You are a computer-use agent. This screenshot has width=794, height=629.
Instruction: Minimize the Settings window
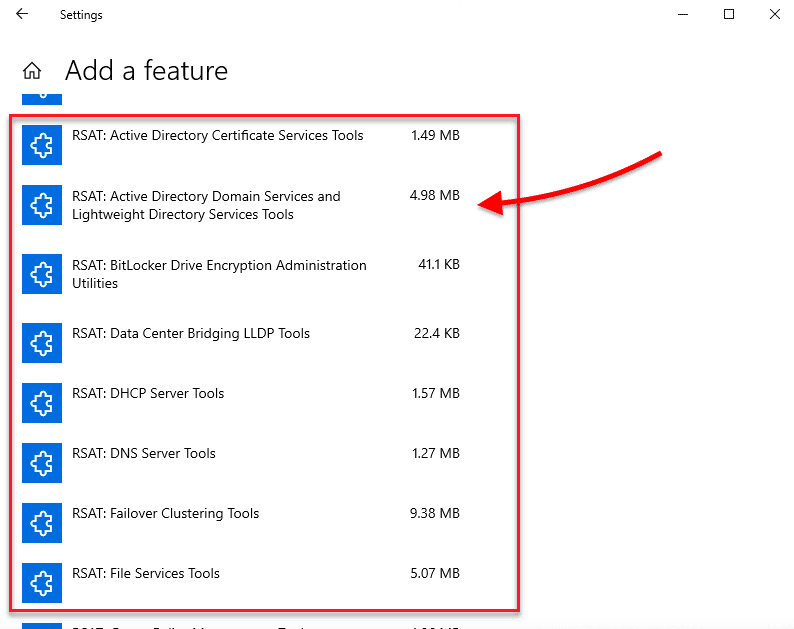[683, 14]
